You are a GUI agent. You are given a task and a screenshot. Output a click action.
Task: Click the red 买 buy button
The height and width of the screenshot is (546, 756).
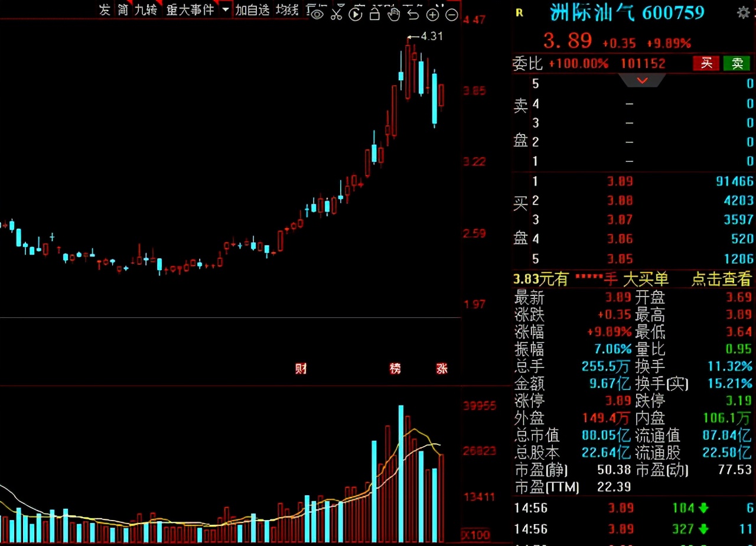(x=706, y=63)
